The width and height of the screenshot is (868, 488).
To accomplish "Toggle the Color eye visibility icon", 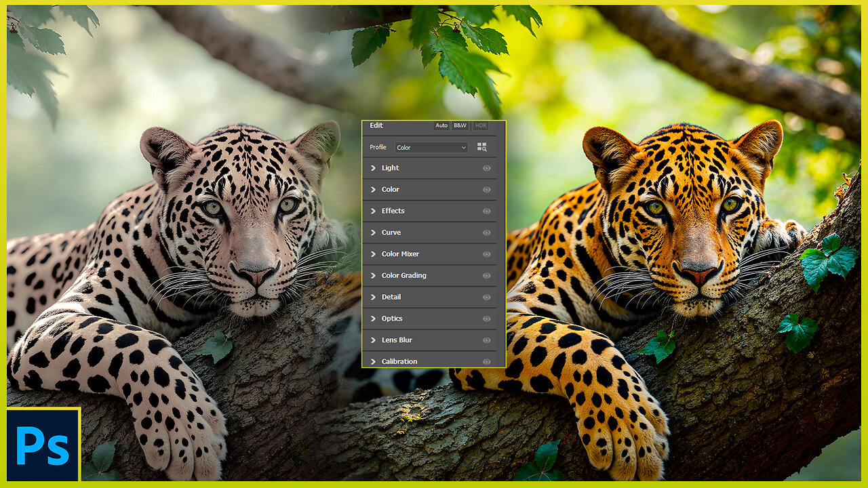I will pos(486,190).
